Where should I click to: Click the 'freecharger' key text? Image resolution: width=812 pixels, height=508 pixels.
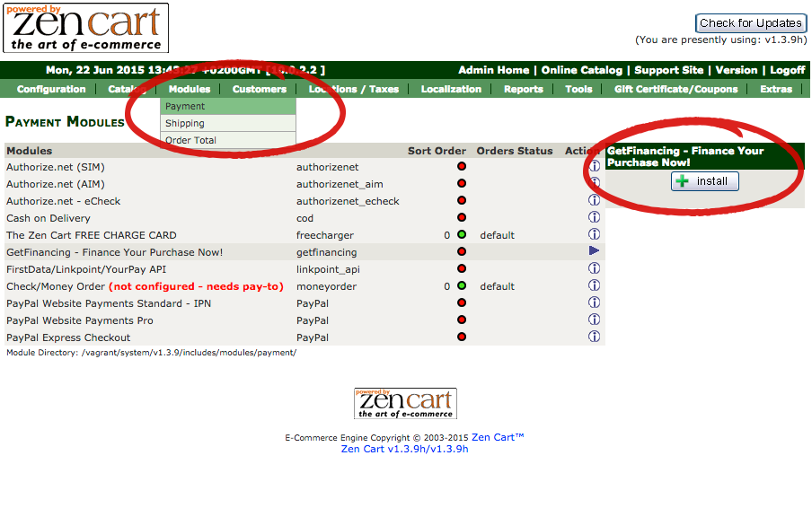tap(324, 235)
